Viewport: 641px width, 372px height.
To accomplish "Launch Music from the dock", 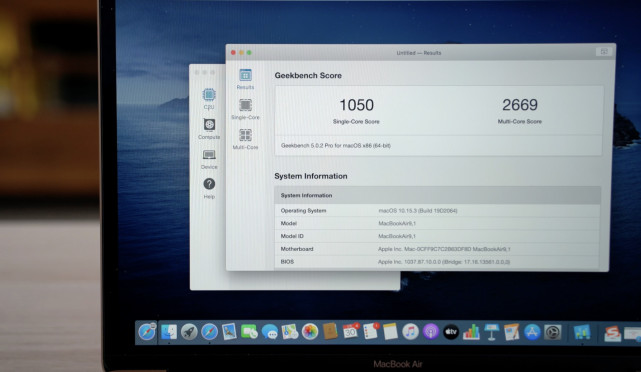I will point(410,332).
